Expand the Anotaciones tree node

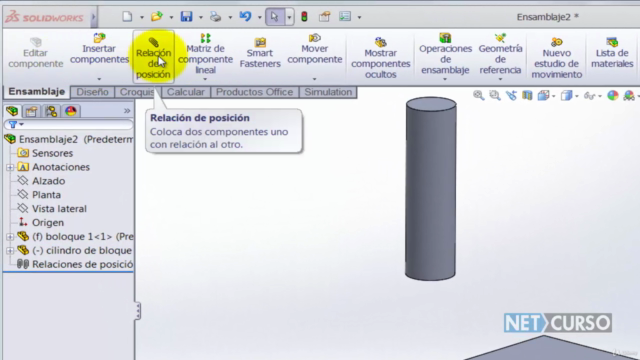pos(10,167)
